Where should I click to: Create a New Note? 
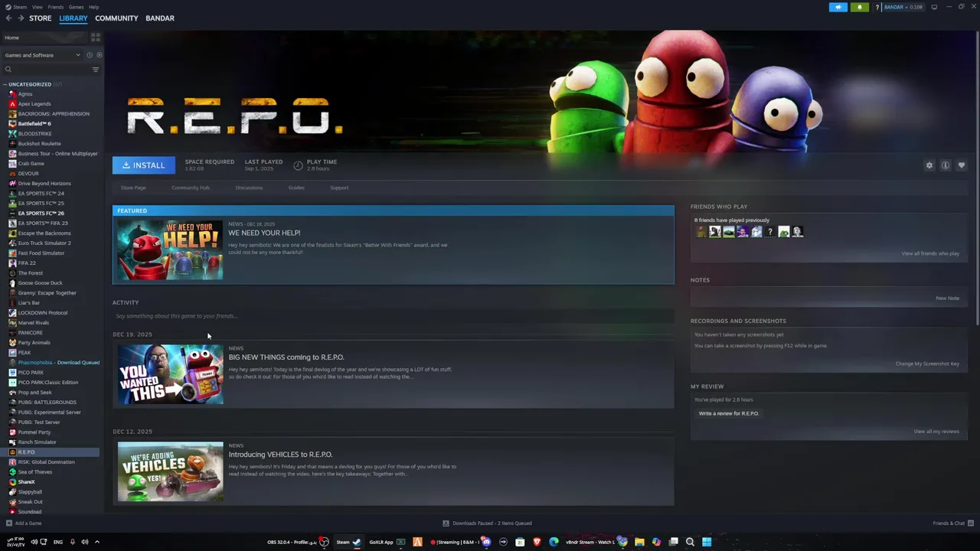pos(947,298)
